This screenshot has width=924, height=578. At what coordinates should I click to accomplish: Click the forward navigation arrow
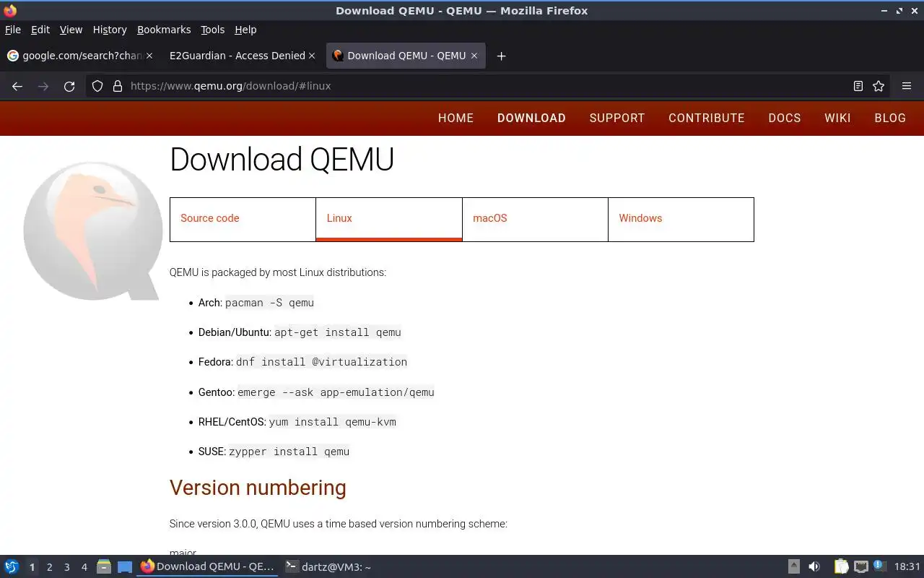click(43, 86)
